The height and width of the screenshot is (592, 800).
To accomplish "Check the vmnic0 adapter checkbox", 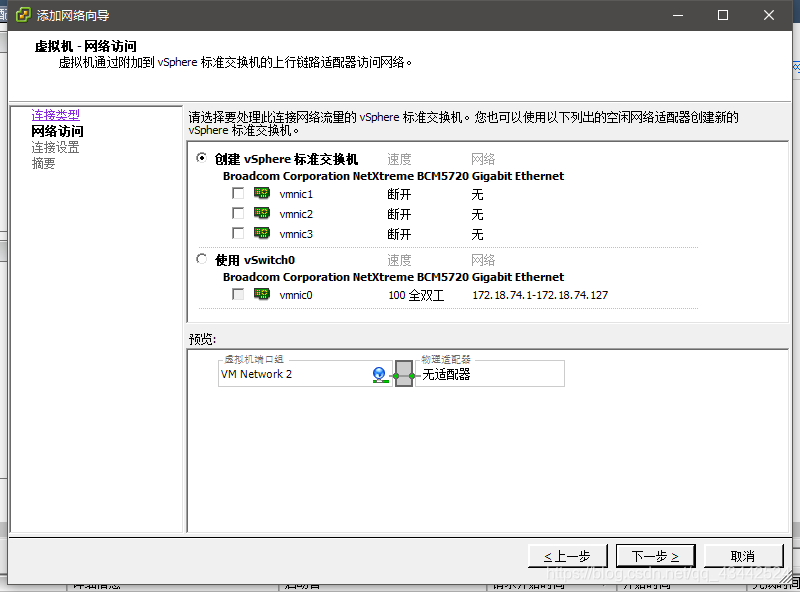I will [238, 294].
